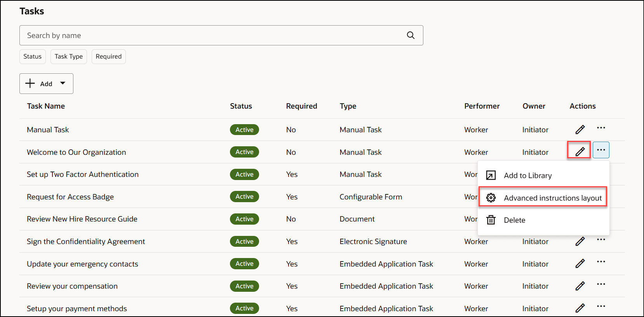
Task: Close the Welcome row's ellipsis menu button
Action: (x=601, y=150)
